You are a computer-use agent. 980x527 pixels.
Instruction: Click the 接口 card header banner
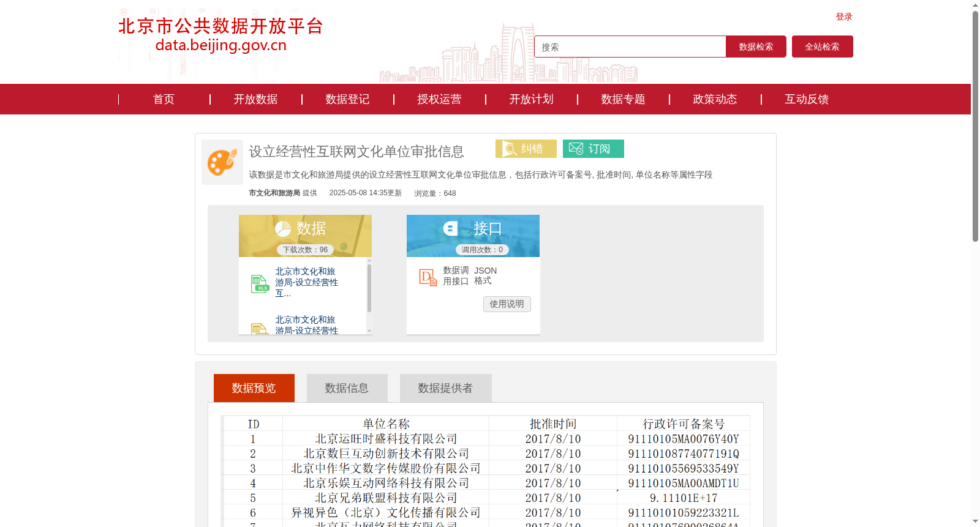point(473,236)
